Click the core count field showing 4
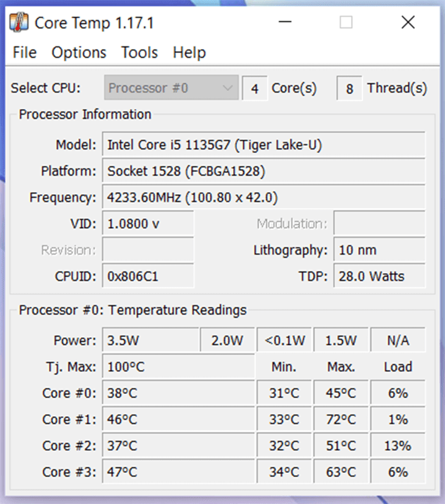Screen dimensions: 445x504 (254, 88)
